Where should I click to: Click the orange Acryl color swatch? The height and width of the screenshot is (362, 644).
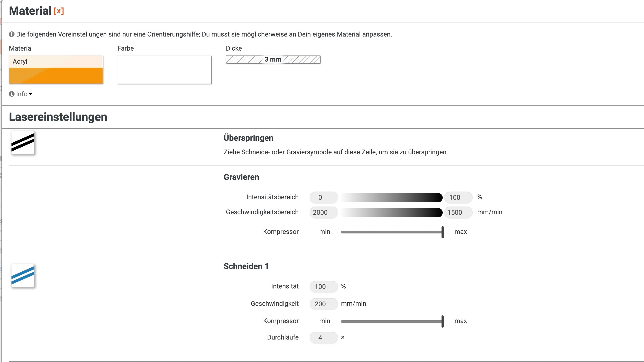click(x=56, y=75)
